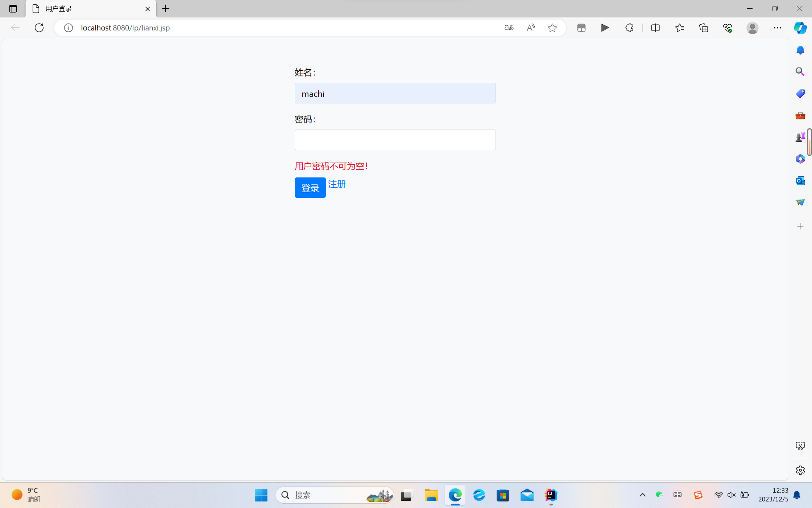The height and width of the screenshot is (508, 812).
Task: Follow the 注册 link
Action: (337, 184)
